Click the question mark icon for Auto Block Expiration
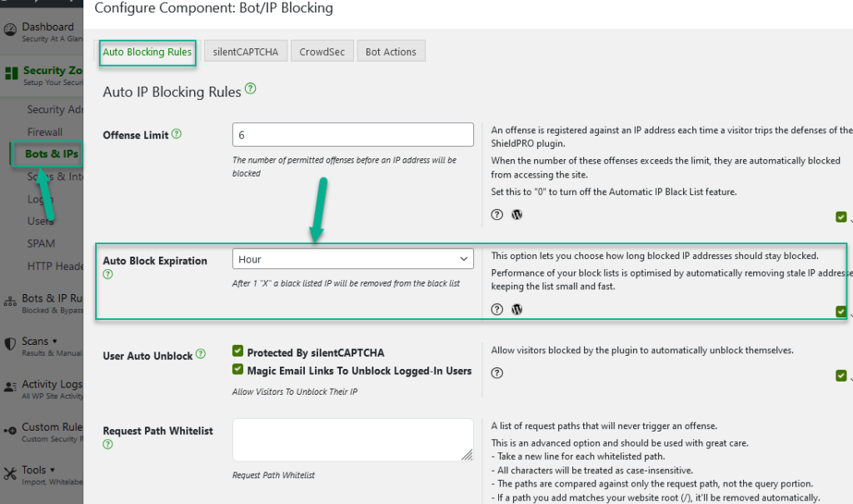This screenshot has height=504, width=853. (x=108, y=274)
